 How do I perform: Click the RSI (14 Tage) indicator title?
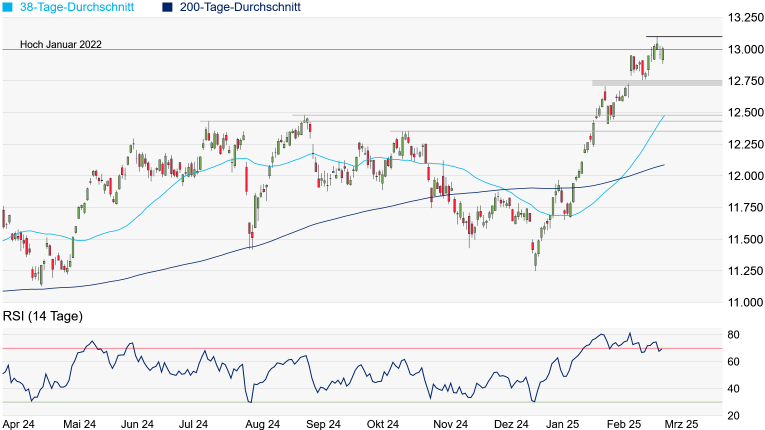pyautogui.click(x=41, y=317)
